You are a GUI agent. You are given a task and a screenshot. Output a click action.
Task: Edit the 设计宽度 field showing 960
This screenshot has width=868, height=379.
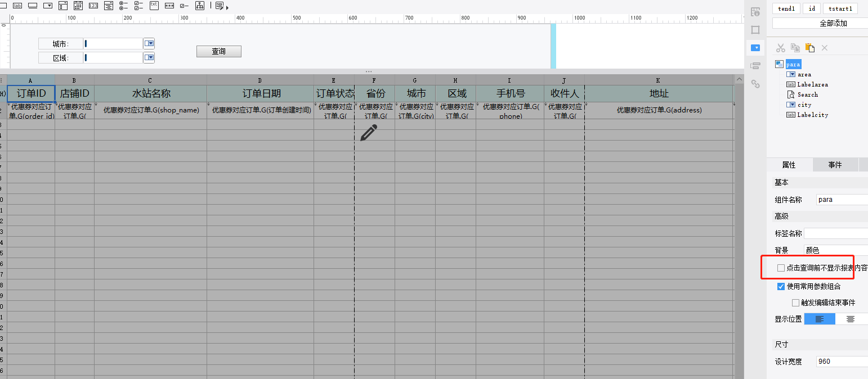(x=842, y=362)
